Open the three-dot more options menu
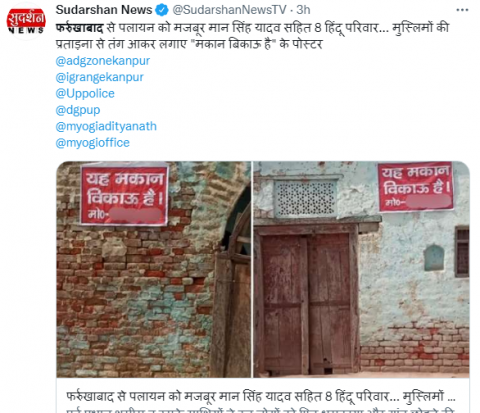Image resolution: width=480 pixels, height=413 pixels. (462, 10)
